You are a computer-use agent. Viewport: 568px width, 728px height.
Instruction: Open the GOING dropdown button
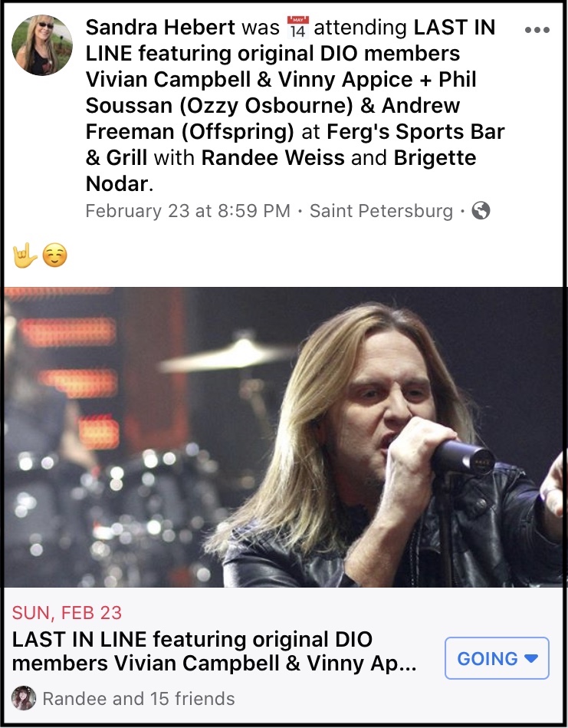497,658
